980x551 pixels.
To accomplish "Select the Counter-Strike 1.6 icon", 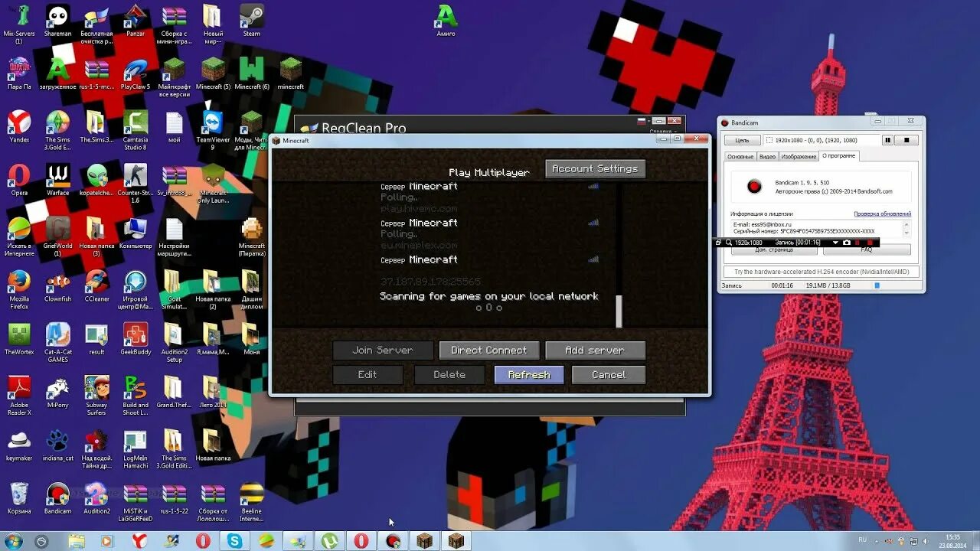I will 136,184.
